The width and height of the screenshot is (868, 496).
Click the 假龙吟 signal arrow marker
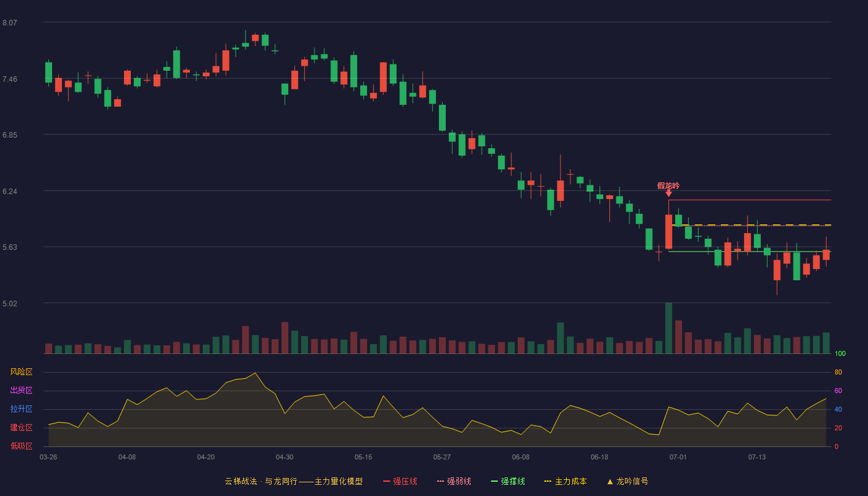pos(668,193)
